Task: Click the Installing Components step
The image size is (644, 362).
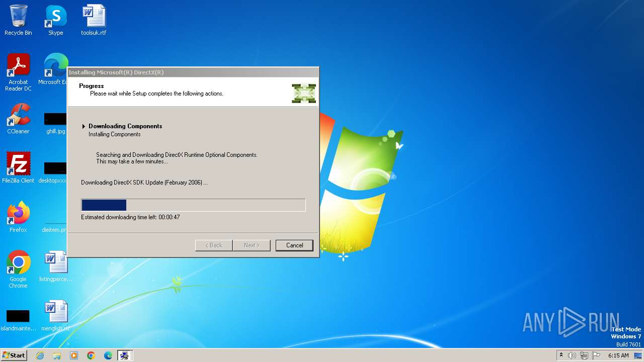Action: [x=115, y=134]
